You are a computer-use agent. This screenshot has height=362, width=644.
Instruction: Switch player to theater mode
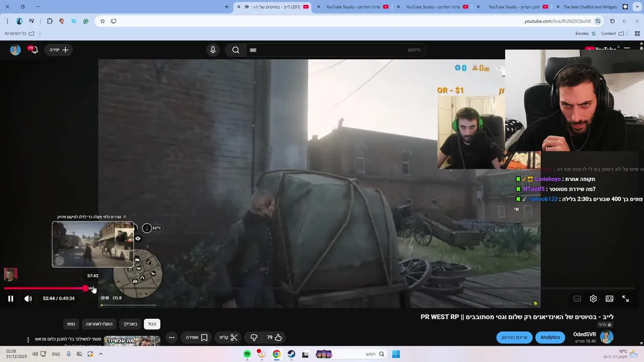(609, 299)
